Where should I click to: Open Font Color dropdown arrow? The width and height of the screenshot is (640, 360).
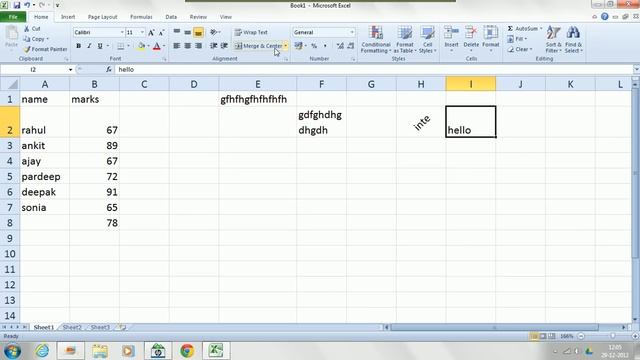(164, 46)
